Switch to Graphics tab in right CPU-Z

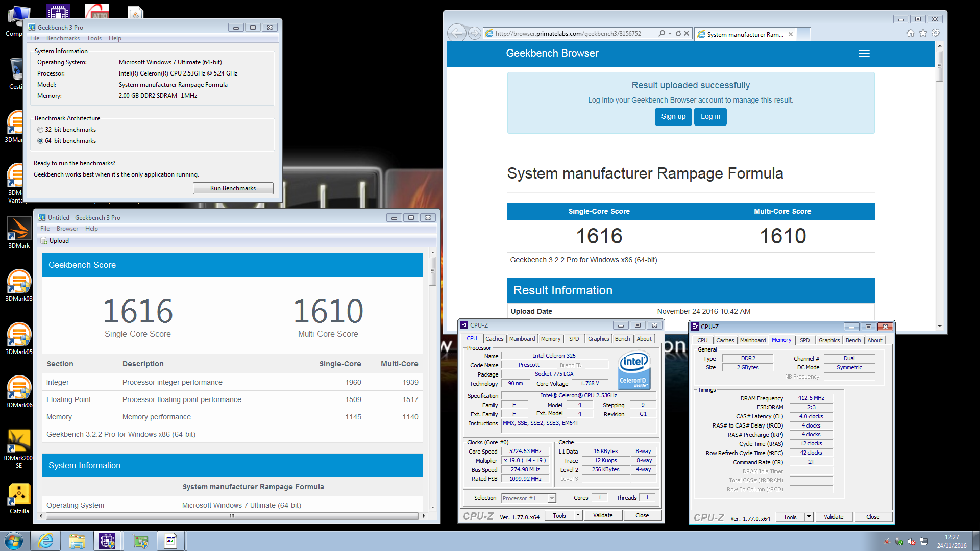coord(829,340)
